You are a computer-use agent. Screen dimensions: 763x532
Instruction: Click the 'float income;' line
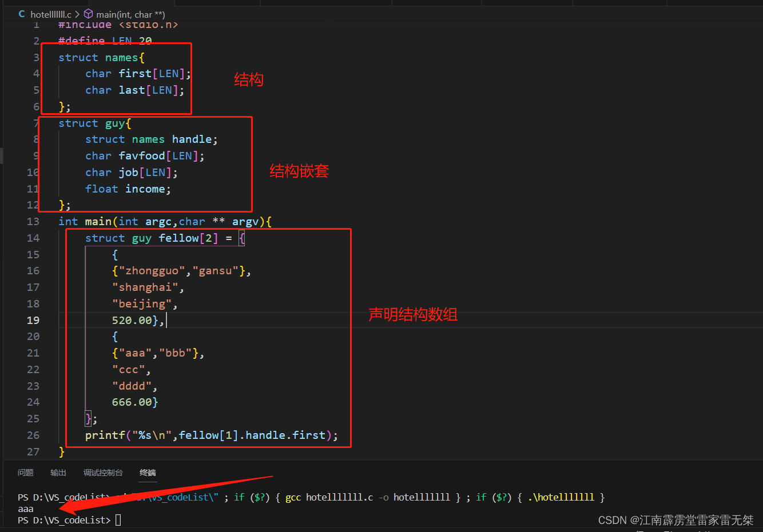pos(128,189)
